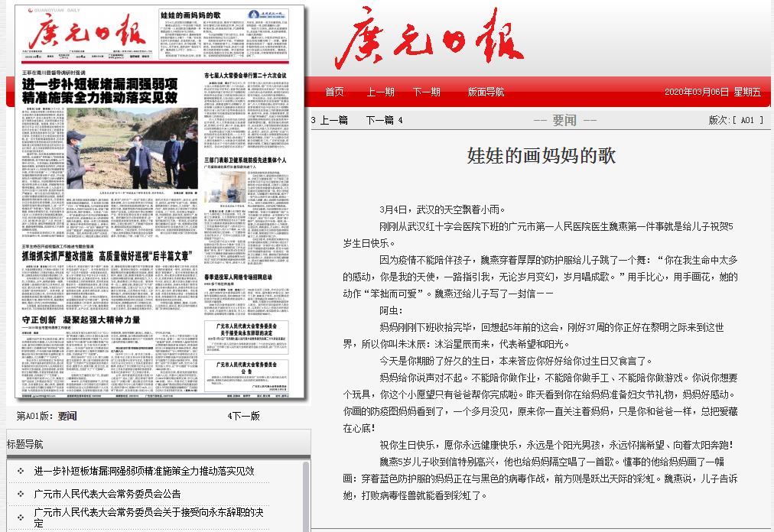
Task: Jump to next page with 下一版 link
Action: point(246,416)
